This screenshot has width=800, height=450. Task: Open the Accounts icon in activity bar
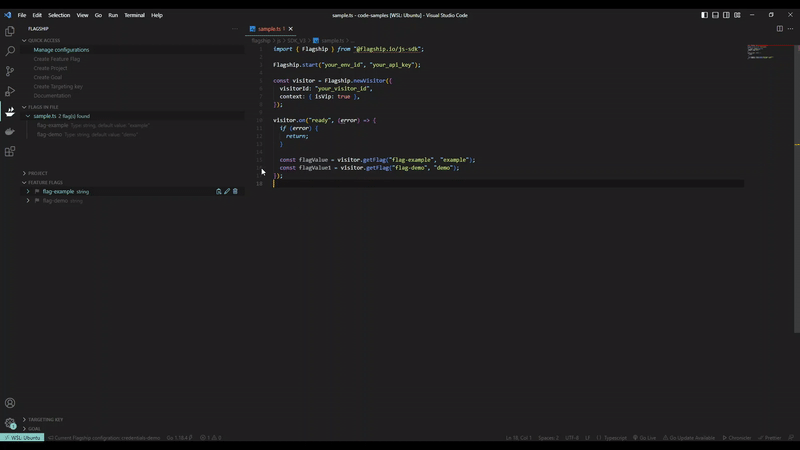coord(10,403)
